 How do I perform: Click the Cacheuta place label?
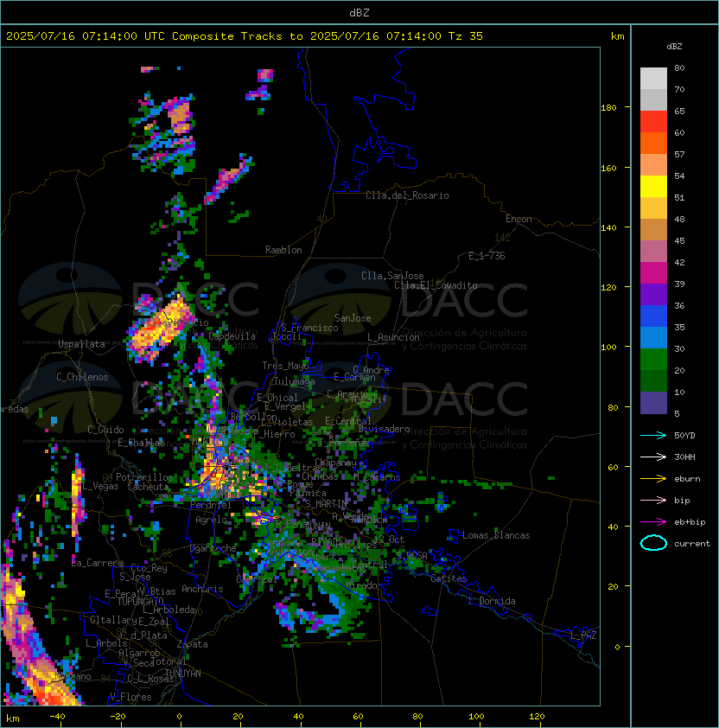(148, 487)
